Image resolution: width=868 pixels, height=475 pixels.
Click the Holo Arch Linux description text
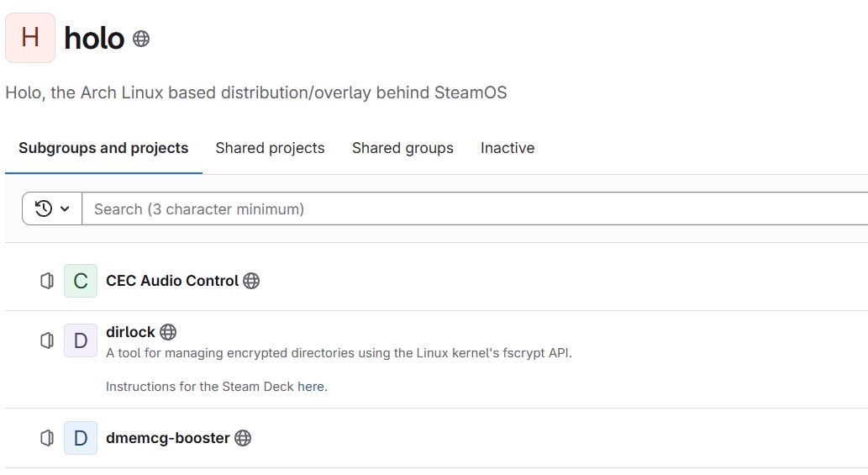coord(255,92)
